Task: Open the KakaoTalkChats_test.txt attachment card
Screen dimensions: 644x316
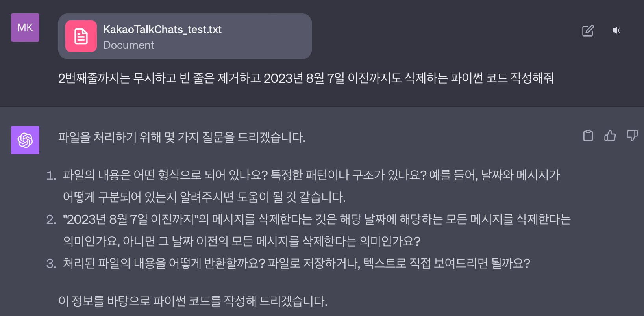Action: click(x=185, y=36)
